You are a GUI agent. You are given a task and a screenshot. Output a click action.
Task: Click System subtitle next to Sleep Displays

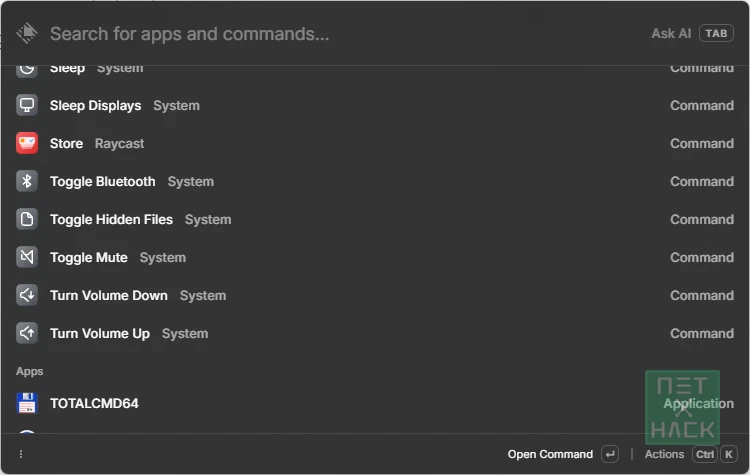(176, 106)
